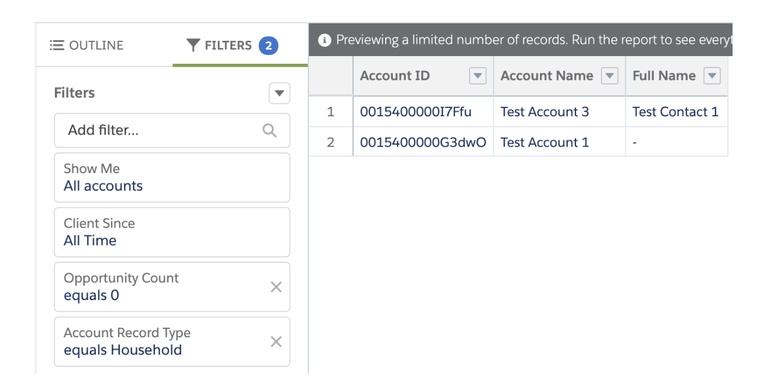768x391 pixels.
Task: Open account ID 0015400000G3dwO link
Action: (x=423, y=142)
